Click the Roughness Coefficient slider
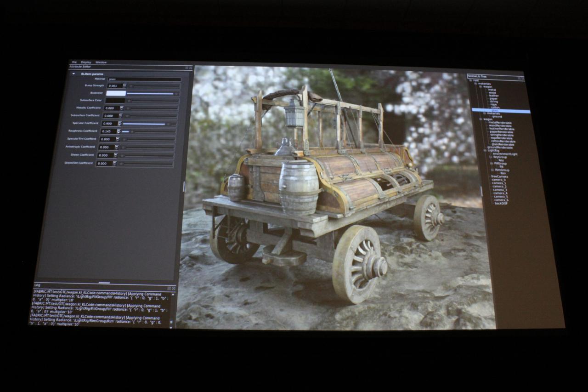The height and width of the screenshot is (392, 588). [x=148, y=131]
